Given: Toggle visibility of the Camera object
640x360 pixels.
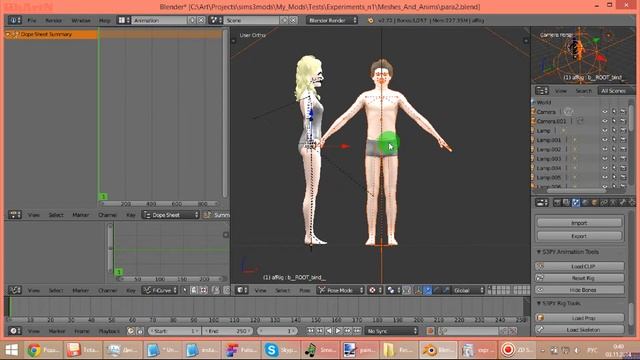Looking at the screenshot, I should click(605, 111).
